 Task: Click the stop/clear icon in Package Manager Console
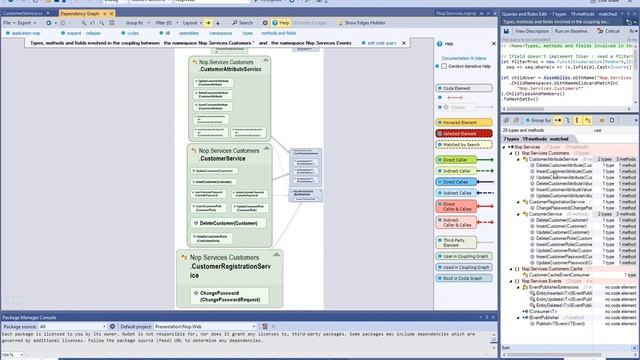265,327
